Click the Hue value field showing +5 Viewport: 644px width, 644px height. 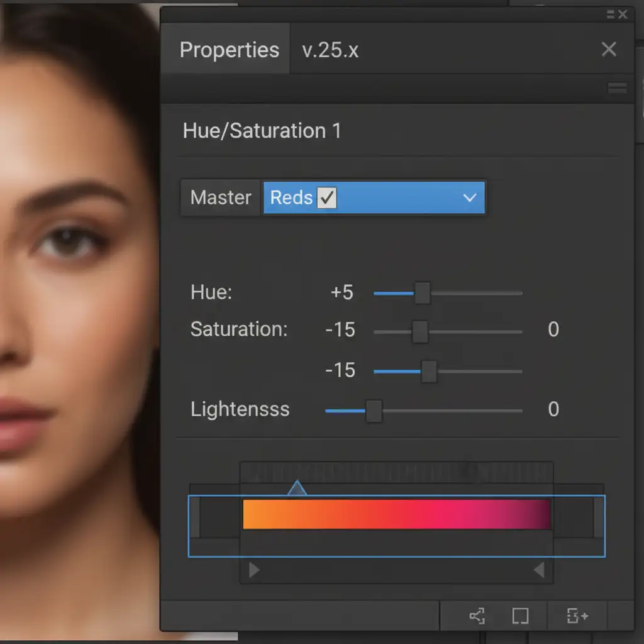pyautogui.click(x=341, y=293)
